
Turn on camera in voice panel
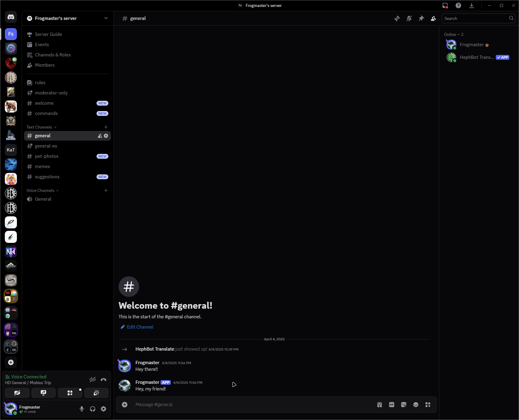[17, 393]
